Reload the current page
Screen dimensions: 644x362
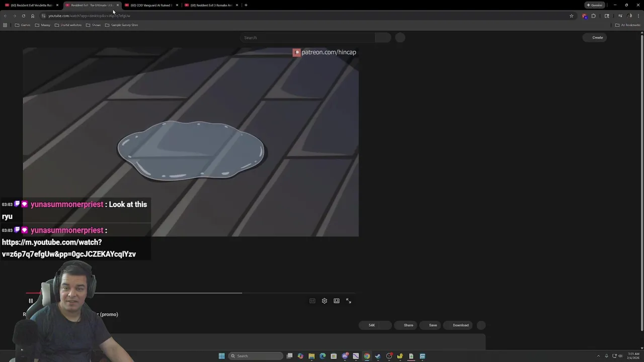point(23,16)
